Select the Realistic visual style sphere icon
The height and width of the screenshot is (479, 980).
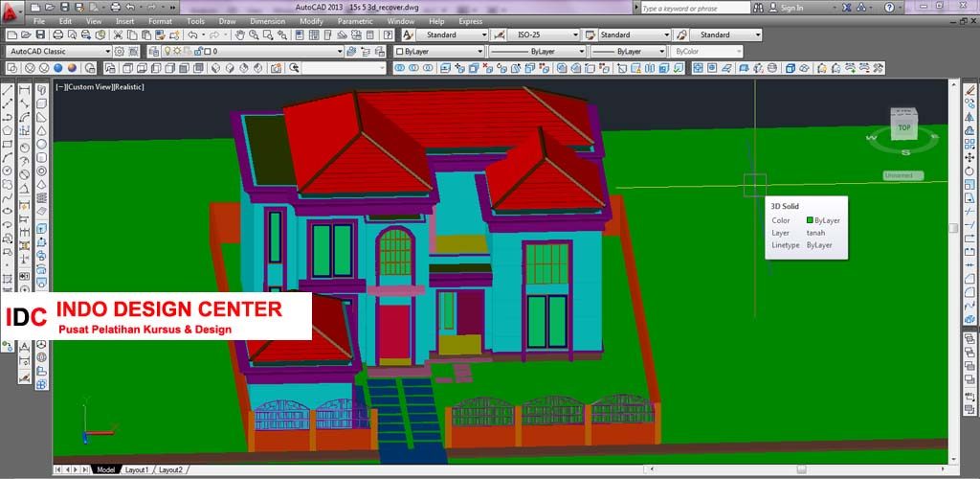pos(58,68)
